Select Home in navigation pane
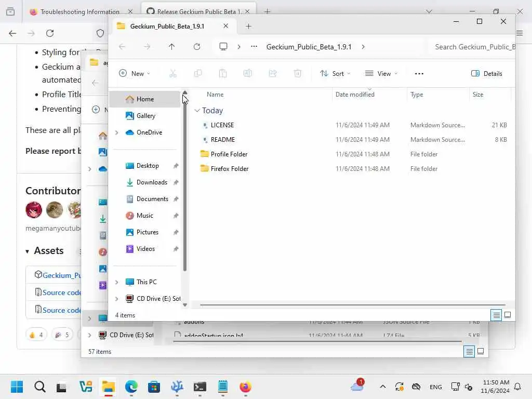 pyautogui.click(x=145, y=99)
